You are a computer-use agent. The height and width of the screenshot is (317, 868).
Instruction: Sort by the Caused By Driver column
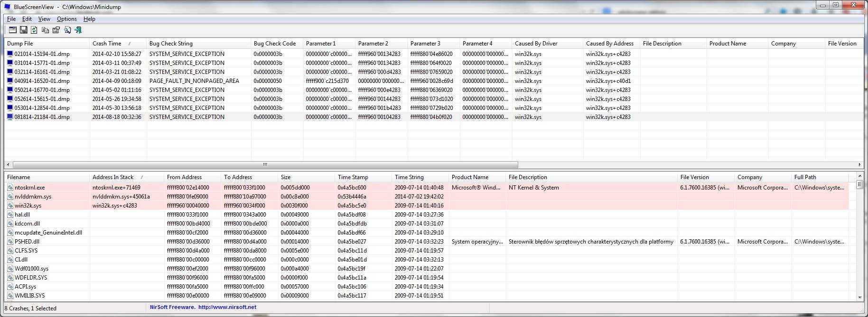tap(548, 44)
